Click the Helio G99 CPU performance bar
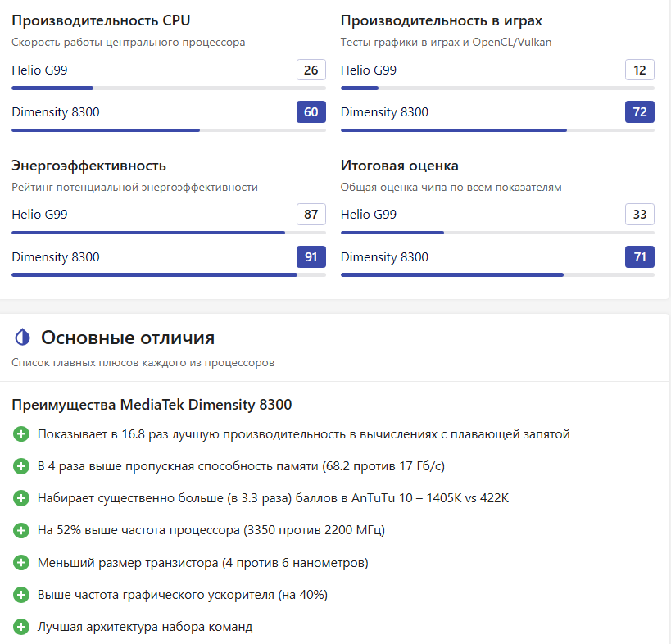The width and height of the screenshot is (671, 644). [x=168, y=88]
